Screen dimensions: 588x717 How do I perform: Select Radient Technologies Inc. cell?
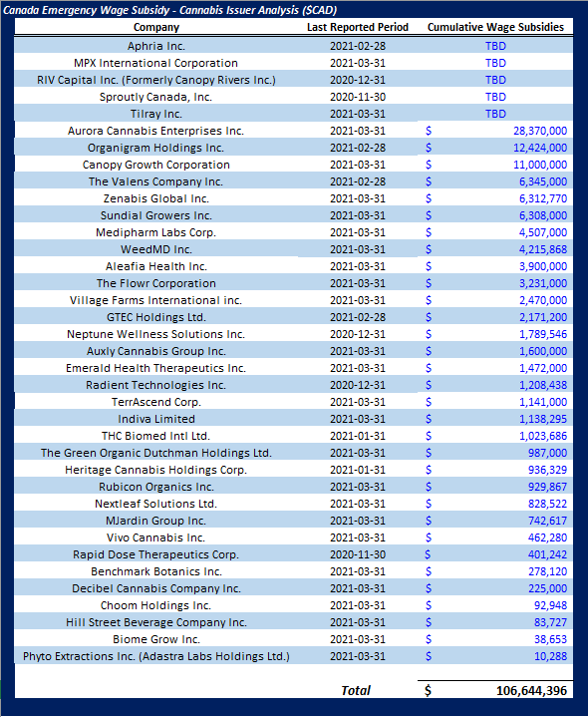[x=156, y=385]
